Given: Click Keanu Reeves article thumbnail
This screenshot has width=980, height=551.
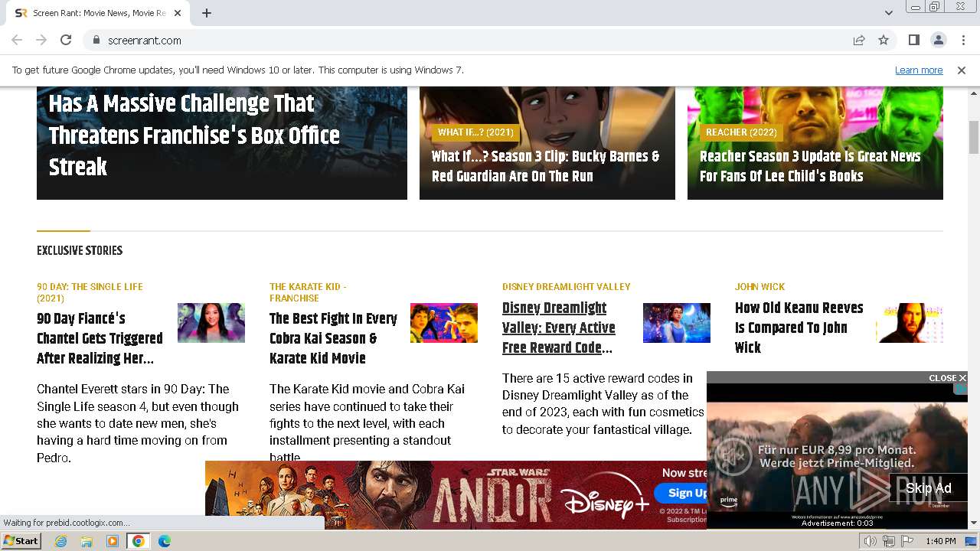Looking at the screenshot, I should coord(910,323).
